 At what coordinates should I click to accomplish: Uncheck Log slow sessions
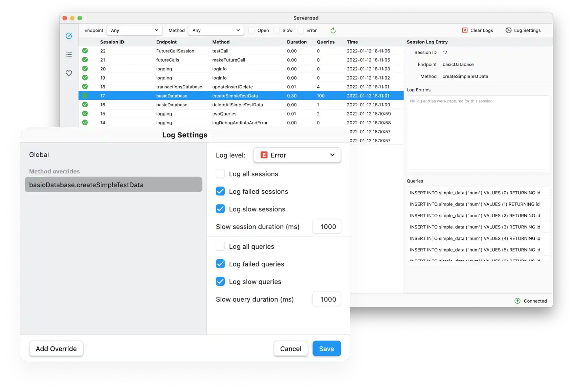[220, 209]
